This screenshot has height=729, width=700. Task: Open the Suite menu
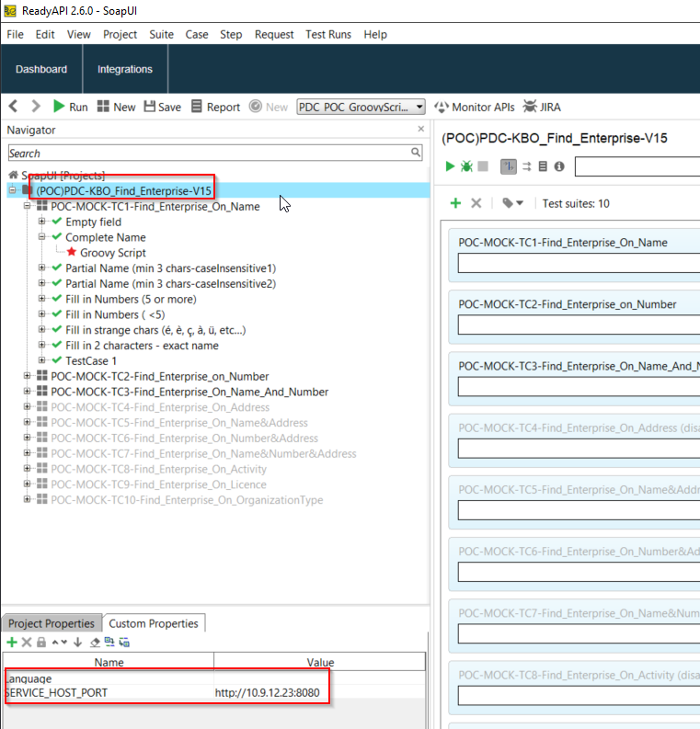pyautogui.click(x=161, y=34)
